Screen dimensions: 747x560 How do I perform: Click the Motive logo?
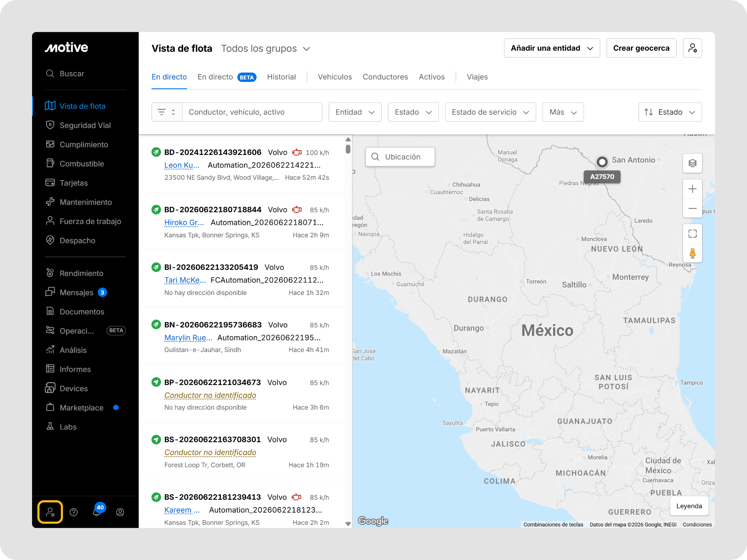click(66, 48)
